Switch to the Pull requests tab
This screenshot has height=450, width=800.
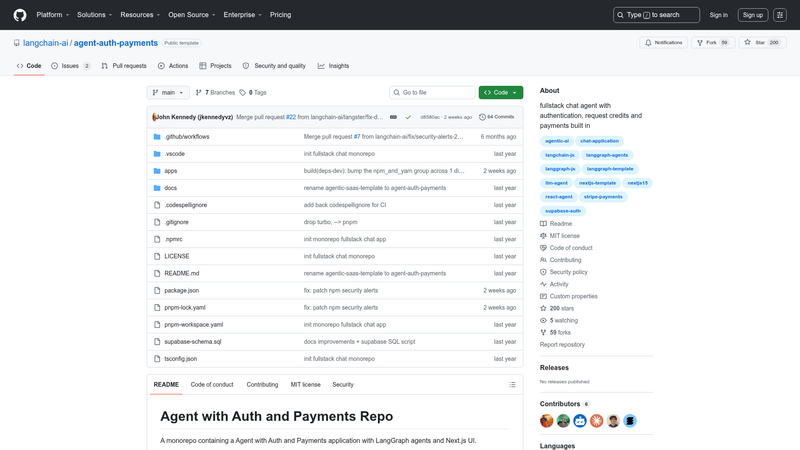124,66
